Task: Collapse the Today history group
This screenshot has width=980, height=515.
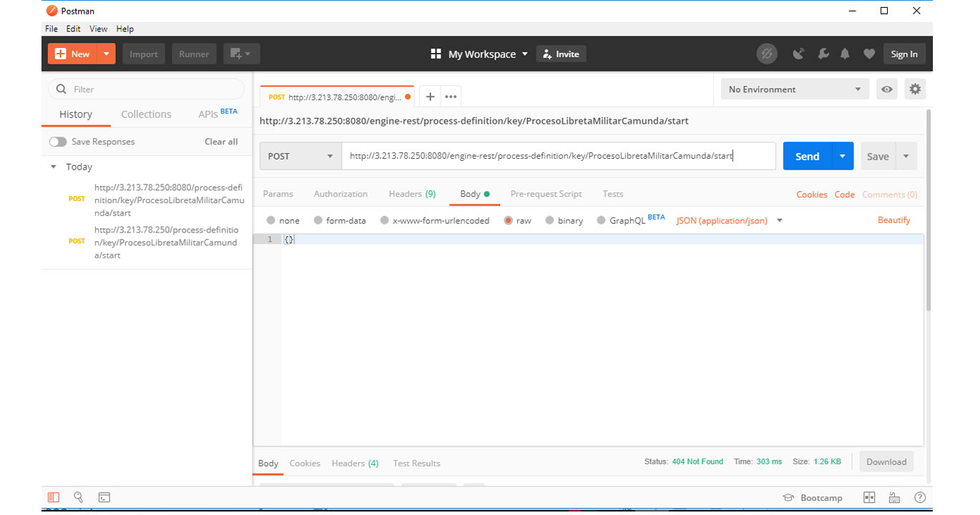Action: (53, 167)
